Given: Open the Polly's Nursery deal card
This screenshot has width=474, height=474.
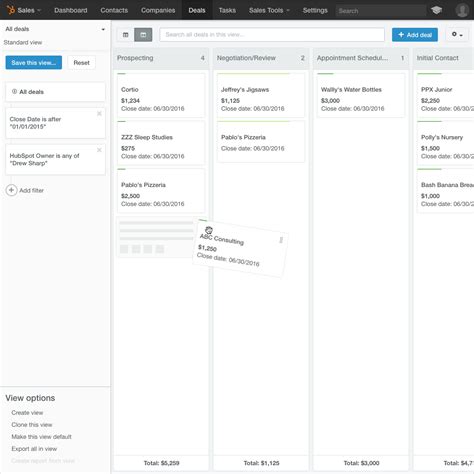Looking at the screenshot, I should pos(445,143).
